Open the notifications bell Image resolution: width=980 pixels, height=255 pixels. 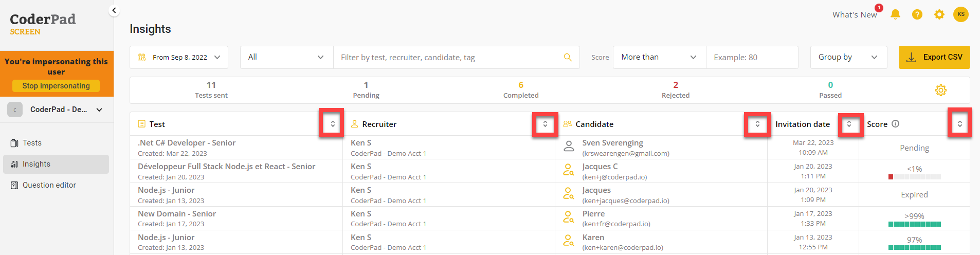895,14
